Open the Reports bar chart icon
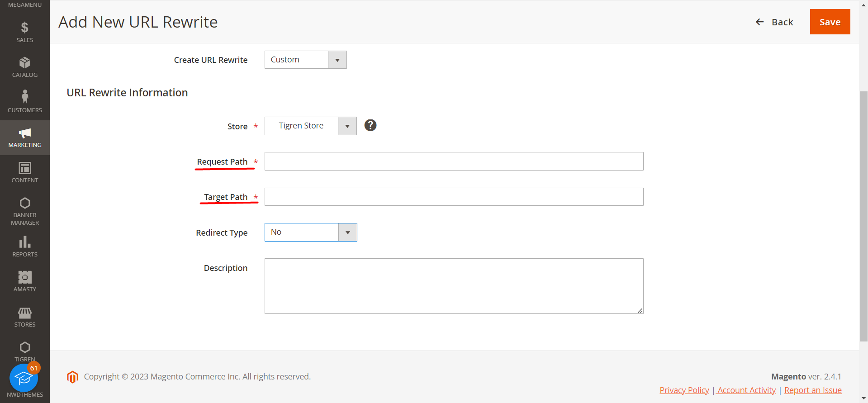The image size is (868, 403). [x=25, y=242]
